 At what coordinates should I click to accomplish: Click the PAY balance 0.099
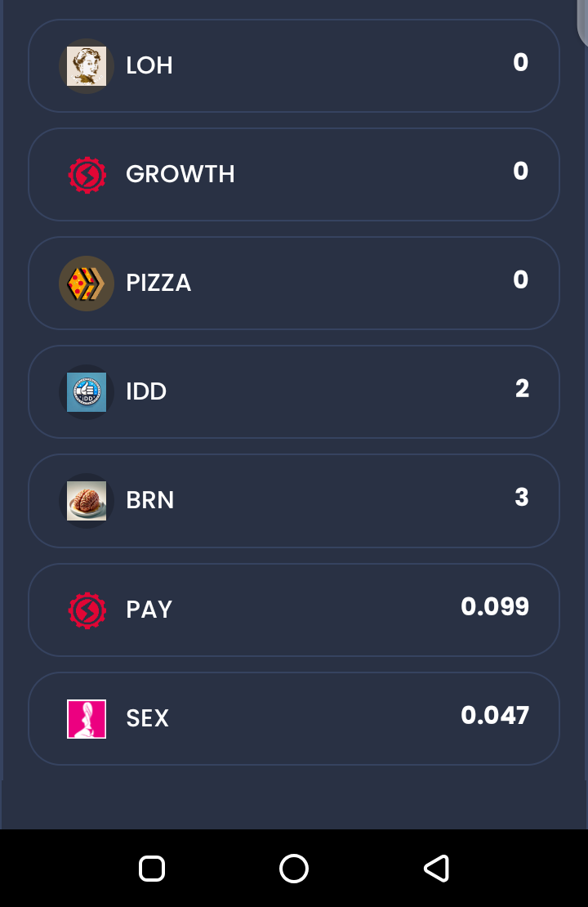[495, 607]
